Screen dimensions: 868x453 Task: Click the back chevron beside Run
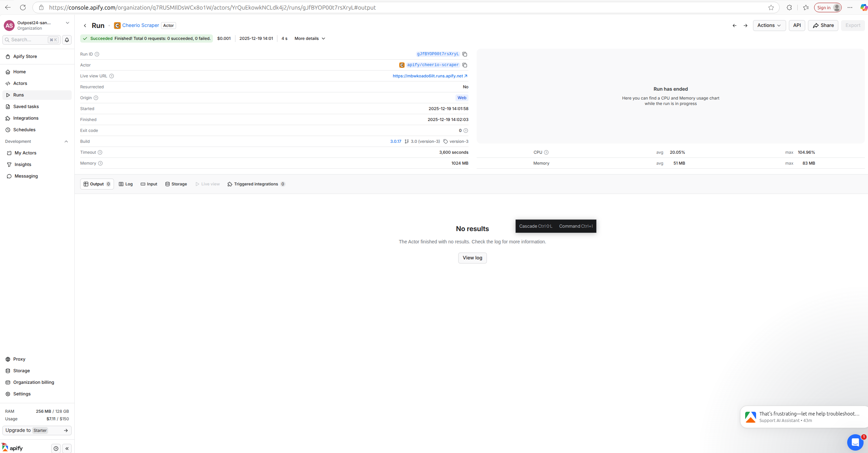pyautogui.click(x=85, y=26)
